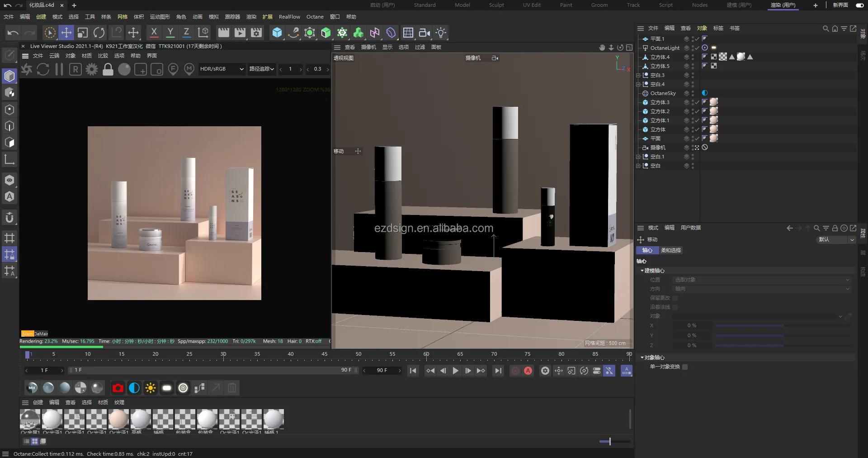Open the spline pen tool
868x458 pixels.
pos(293,33)
